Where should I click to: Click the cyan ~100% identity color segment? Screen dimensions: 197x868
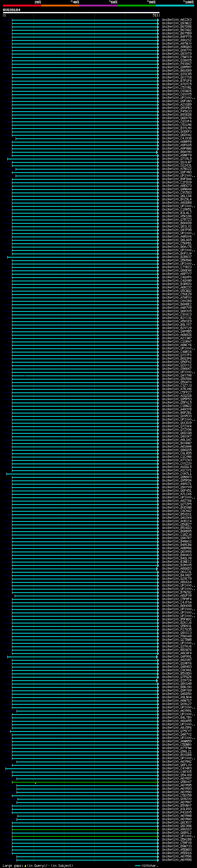pyautogui.click(x=175, y=6)
